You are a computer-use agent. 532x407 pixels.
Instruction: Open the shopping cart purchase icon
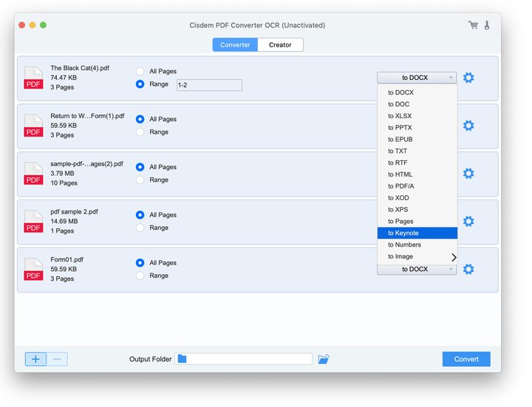[x=474, y=25]
